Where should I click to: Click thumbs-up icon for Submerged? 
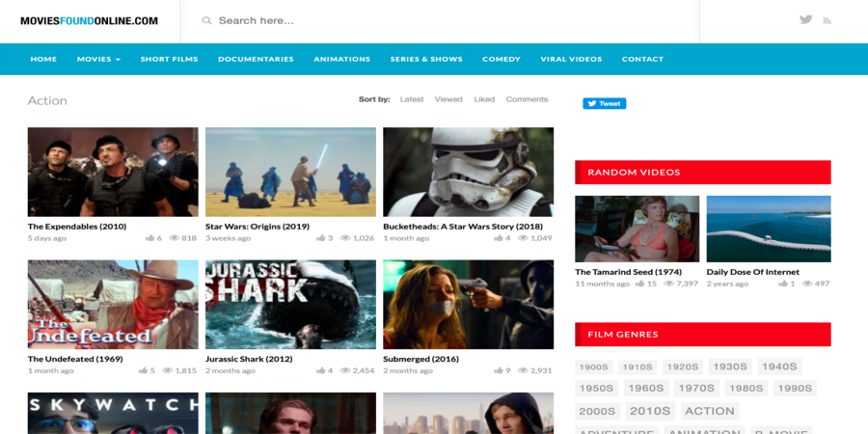coord(499,370)
